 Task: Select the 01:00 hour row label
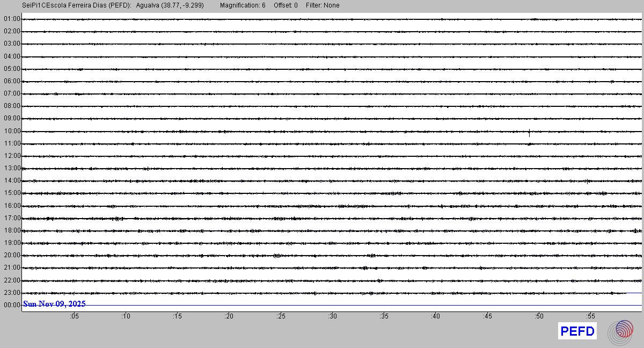tap(12, 19)
